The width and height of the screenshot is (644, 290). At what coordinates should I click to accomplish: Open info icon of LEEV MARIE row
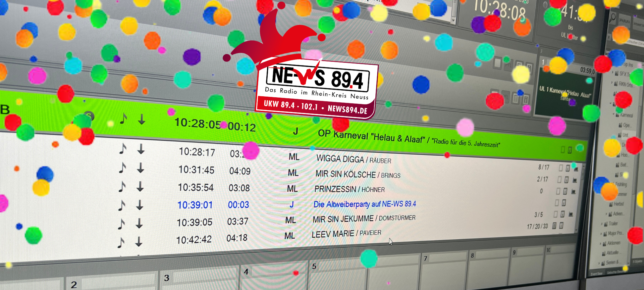point(561,225)
